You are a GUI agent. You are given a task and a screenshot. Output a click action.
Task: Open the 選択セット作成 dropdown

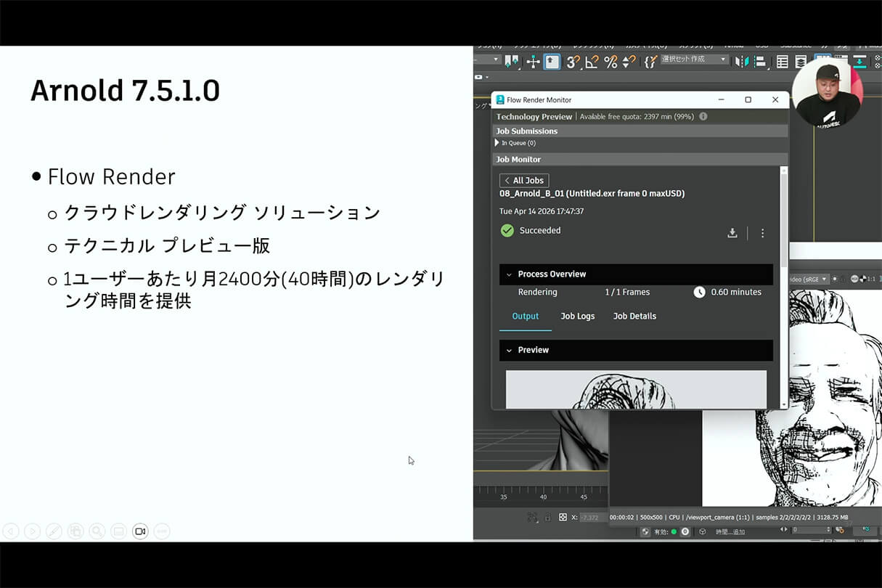coord(694,60)
